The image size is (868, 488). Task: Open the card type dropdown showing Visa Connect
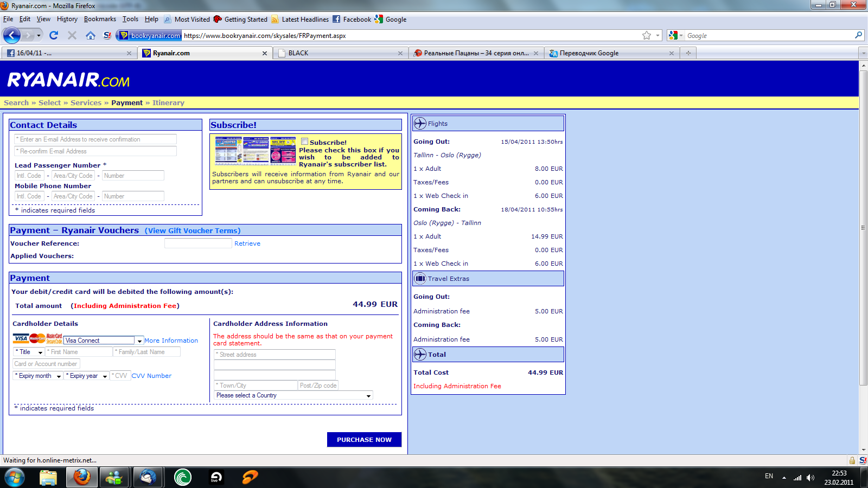103,341
